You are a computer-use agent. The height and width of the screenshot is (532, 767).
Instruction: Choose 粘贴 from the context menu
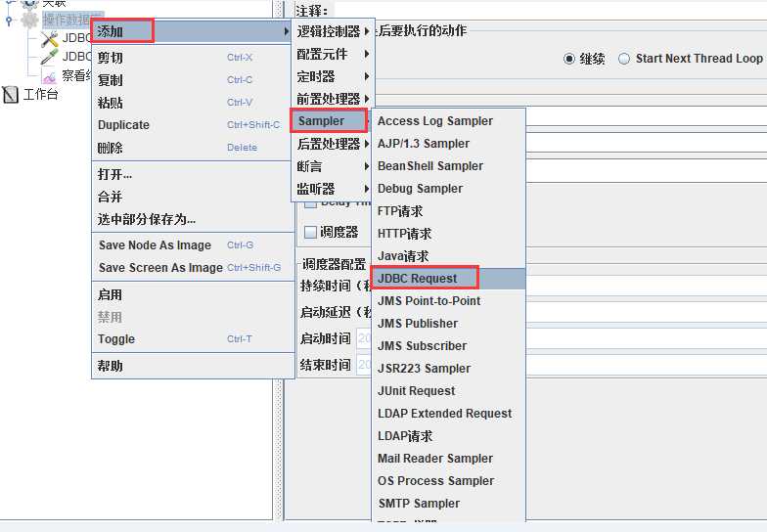click(193, 103)
